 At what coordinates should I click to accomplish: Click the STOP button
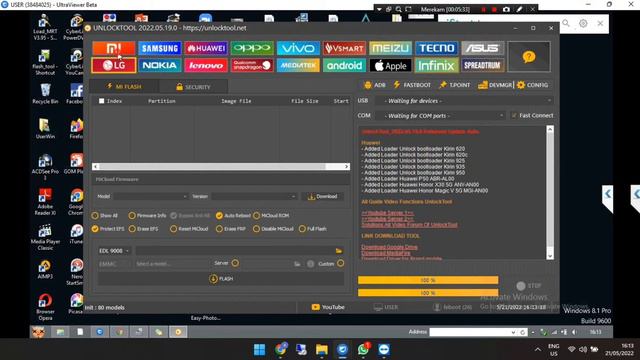(529, 286)
